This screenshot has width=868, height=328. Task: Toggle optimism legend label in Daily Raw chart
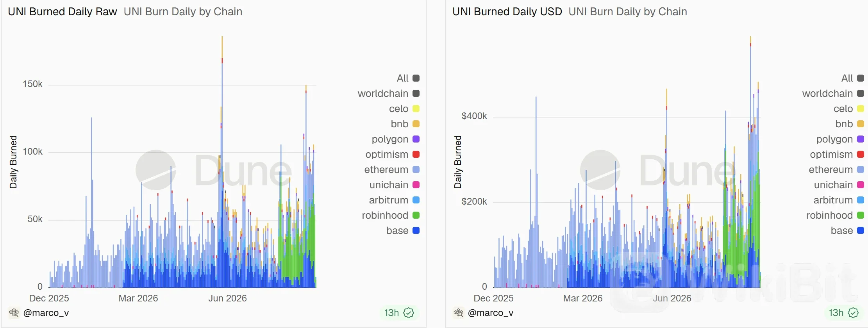(387, 154)
